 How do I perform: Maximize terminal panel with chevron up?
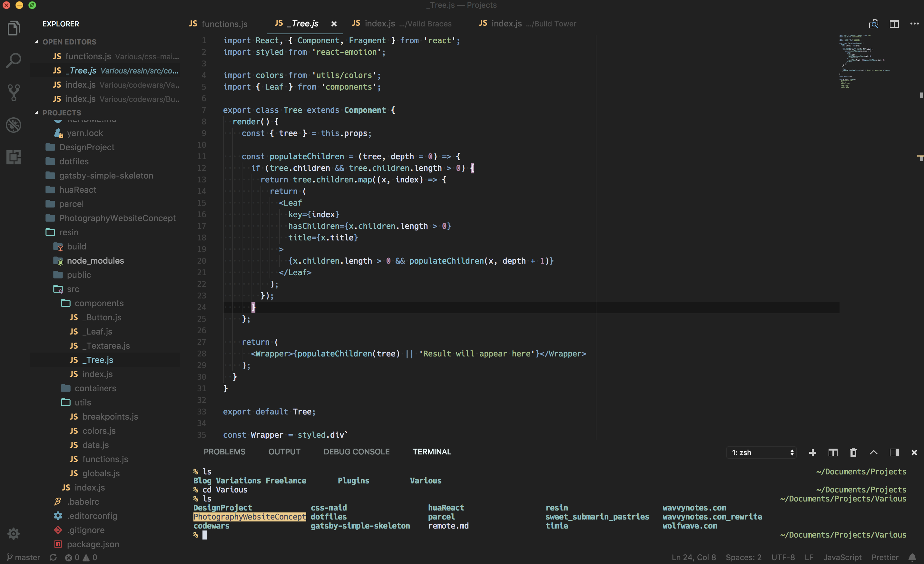point(873,452)
